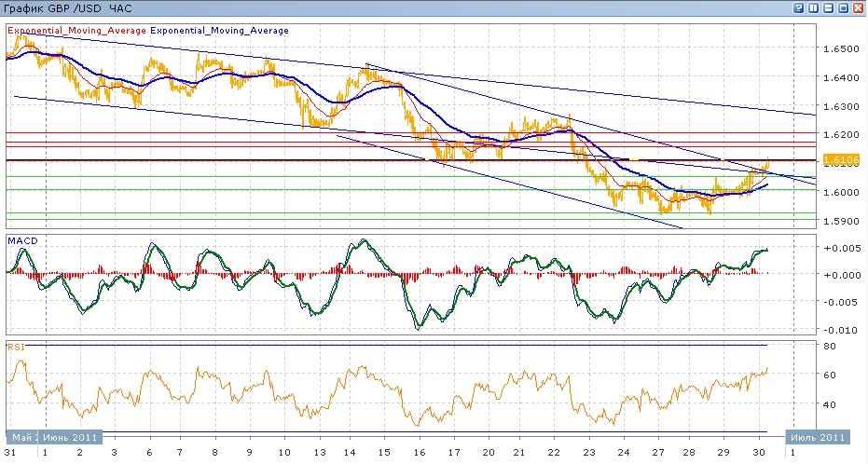Close the chart with the red X
Screen dimensions: 868x464
click(x=858, y=7)
